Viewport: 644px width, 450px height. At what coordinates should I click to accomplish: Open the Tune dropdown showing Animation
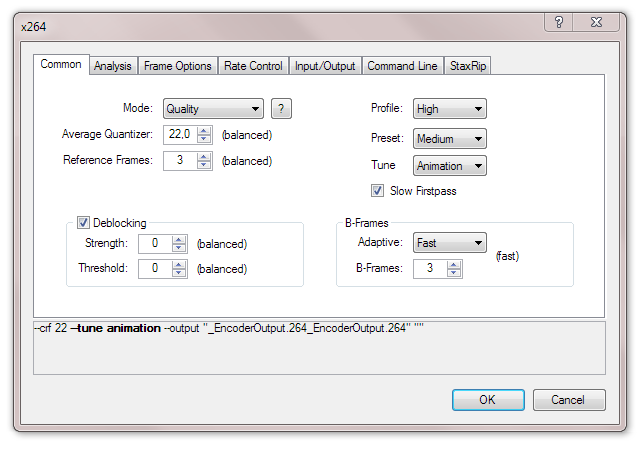(x=450, y=166)
